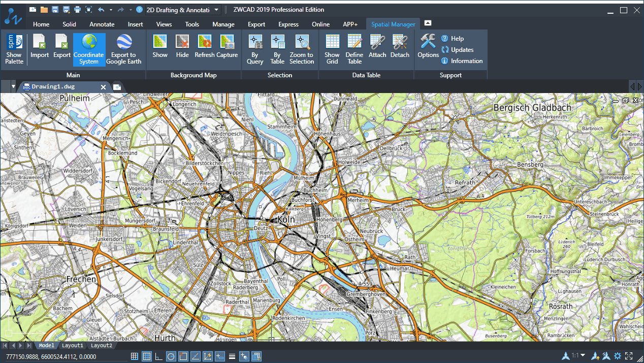Click the undo arrow
The width and height of the screenshot is (644, 363).
(101, 9)
